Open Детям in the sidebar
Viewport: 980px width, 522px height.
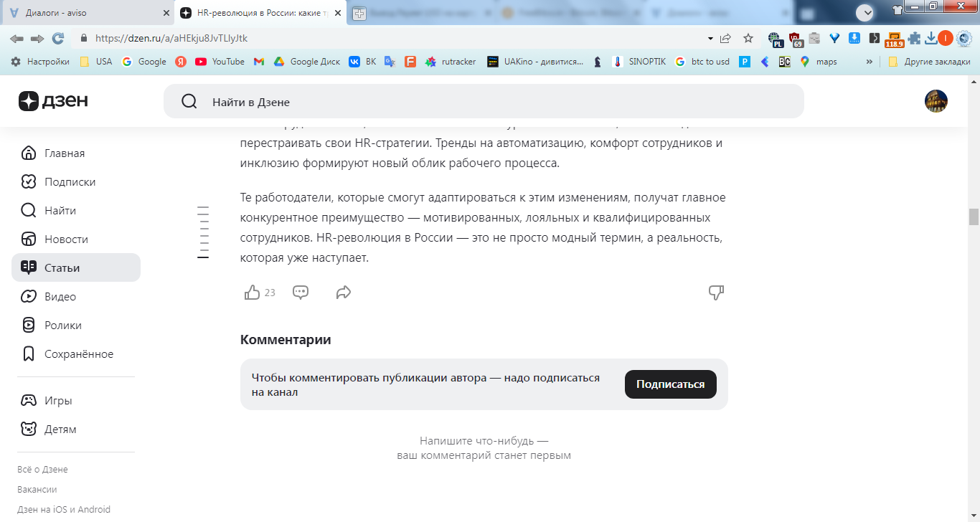pyautogui.click(x=76, y=430)
